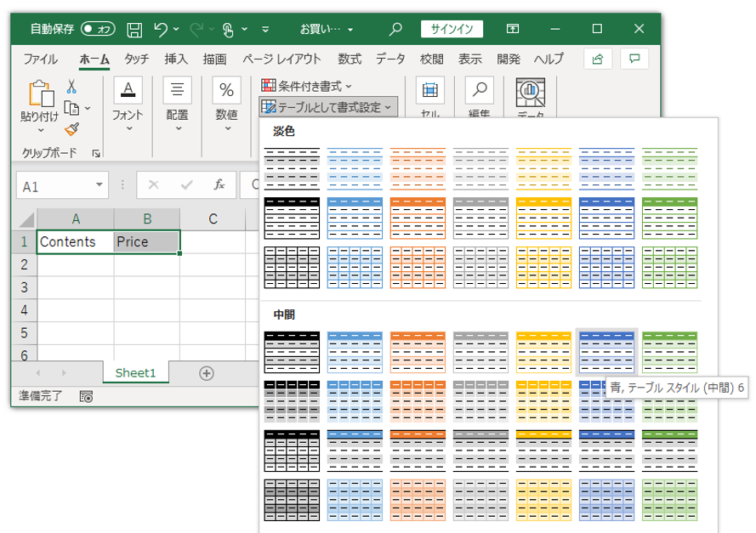
Task: Click the Touch/Mouse mode icon
Action: 229,30
